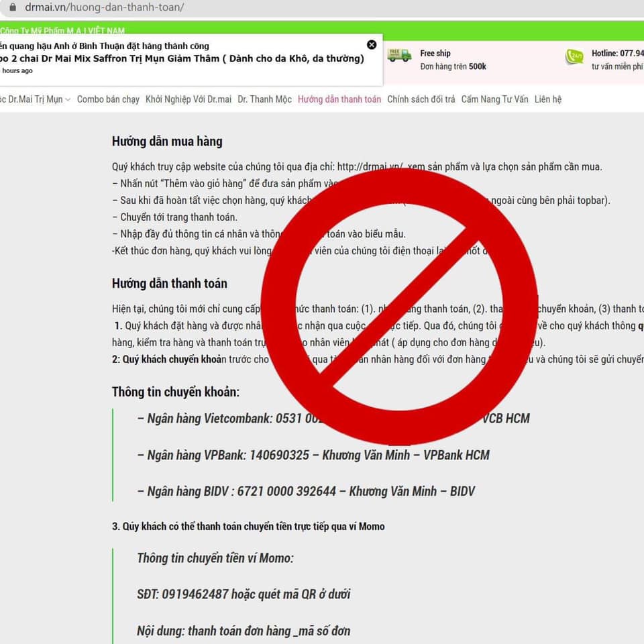Screen dimensions: 644x644
Task: Click the Momo phone number 0919462487 line
Action: (x=244, y=594)
